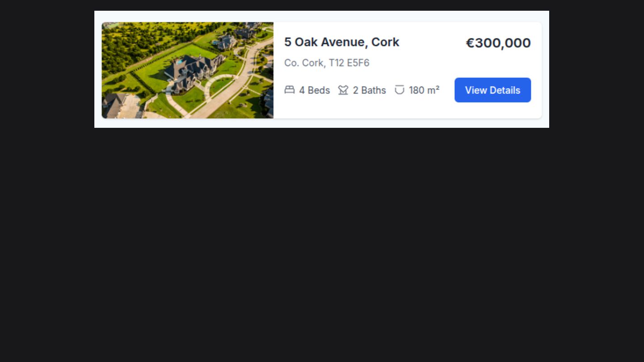
Task: Click the Eircode T12 E5F6 in the address
Action: tap(349, 63)
